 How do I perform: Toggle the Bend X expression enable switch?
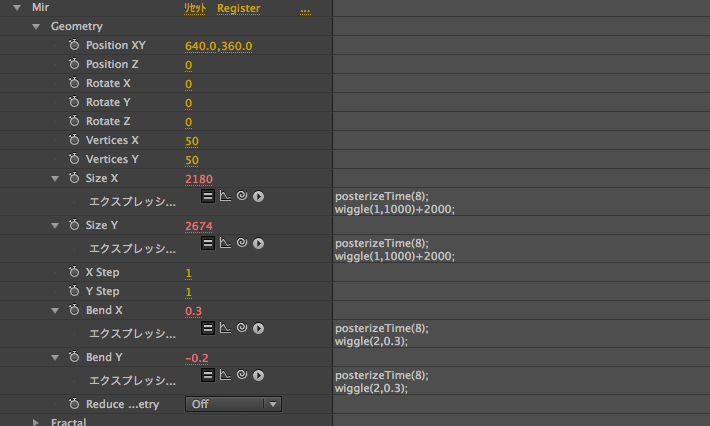click(x=208, y=328)
